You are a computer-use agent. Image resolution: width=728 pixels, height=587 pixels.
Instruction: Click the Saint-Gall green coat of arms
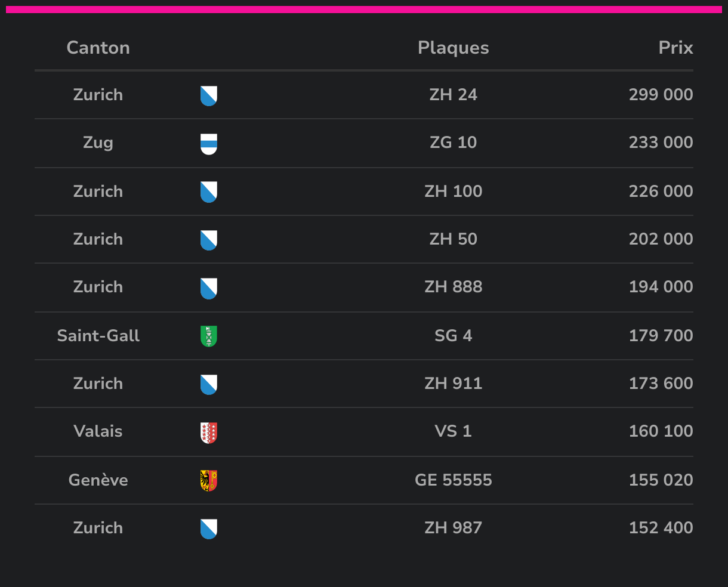click(209, 336)
